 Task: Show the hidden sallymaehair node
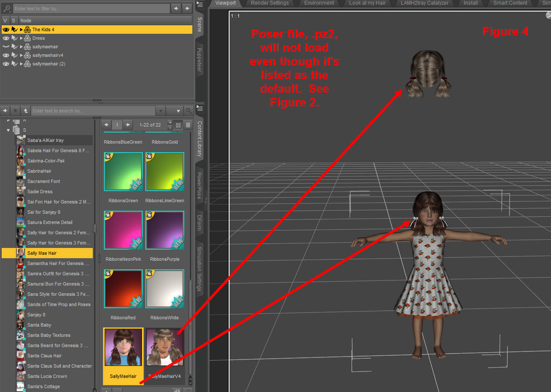pos(6,47)
